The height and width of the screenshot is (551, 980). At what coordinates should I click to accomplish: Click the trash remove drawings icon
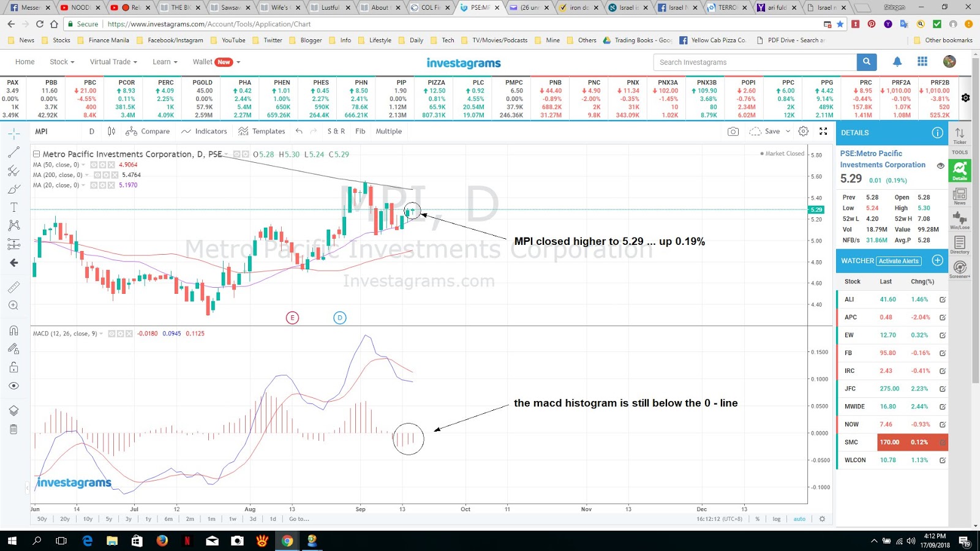13,429
